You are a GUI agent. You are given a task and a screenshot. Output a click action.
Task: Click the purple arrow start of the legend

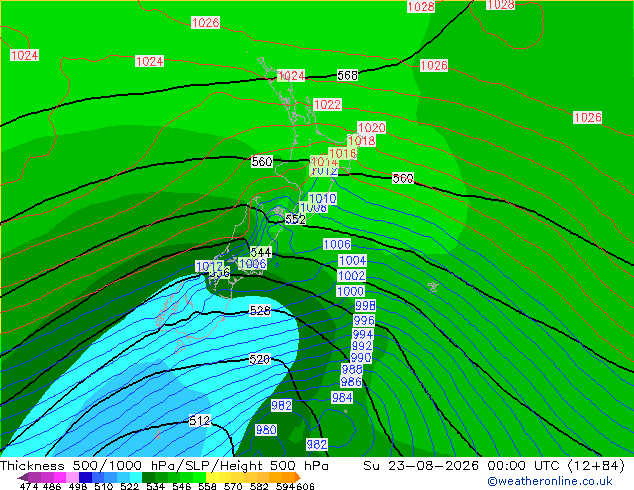(23, 477)
